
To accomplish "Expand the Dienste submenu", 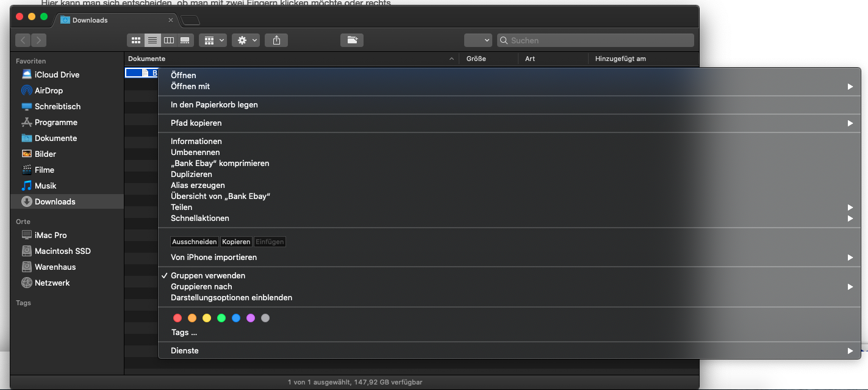I will [x=509, y=350].
